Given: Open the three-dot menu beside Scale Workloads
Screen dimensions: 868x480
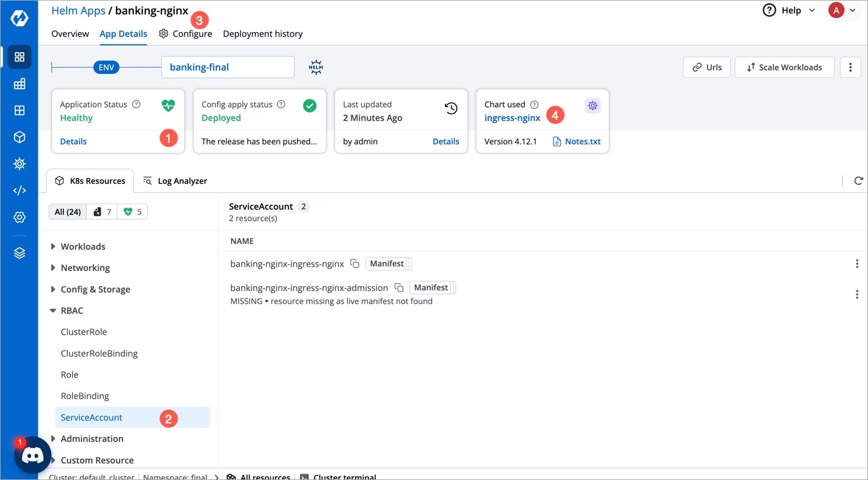Looking at the screenshot, I should point(850,67).
